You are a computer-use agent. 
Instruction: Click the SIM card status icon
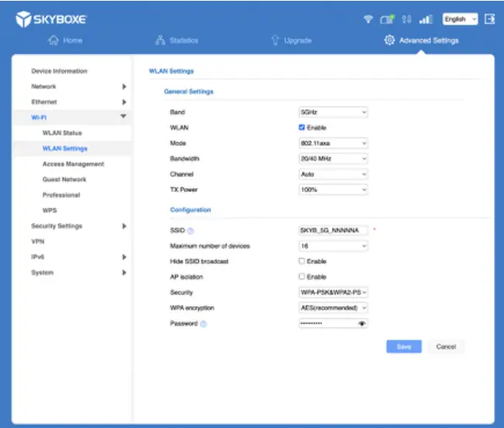coord(386,19)
